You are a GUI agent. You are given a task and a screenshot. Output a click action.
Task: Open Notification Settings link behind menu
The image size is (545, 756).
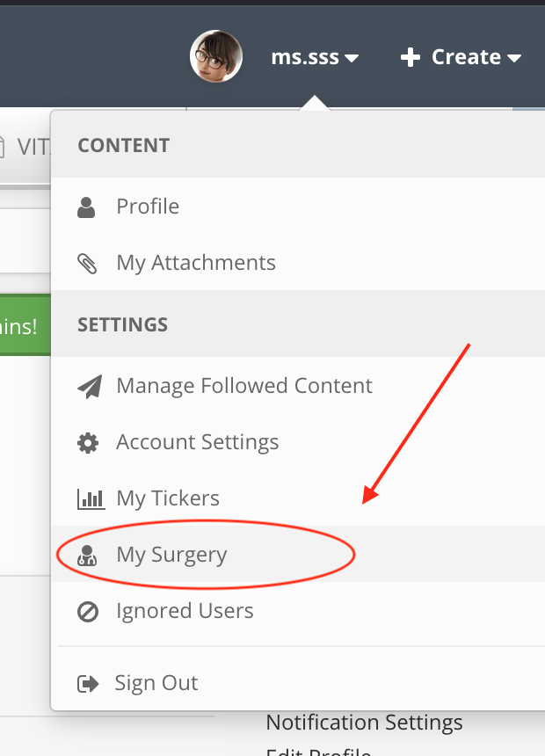(364, 723)
